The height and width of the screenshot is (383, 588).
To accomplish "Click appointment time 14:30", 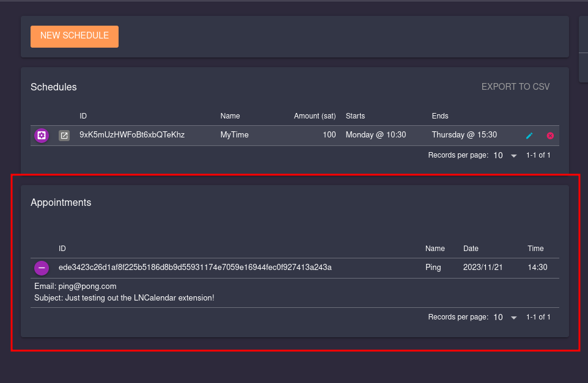I will [x=537, y=268].
